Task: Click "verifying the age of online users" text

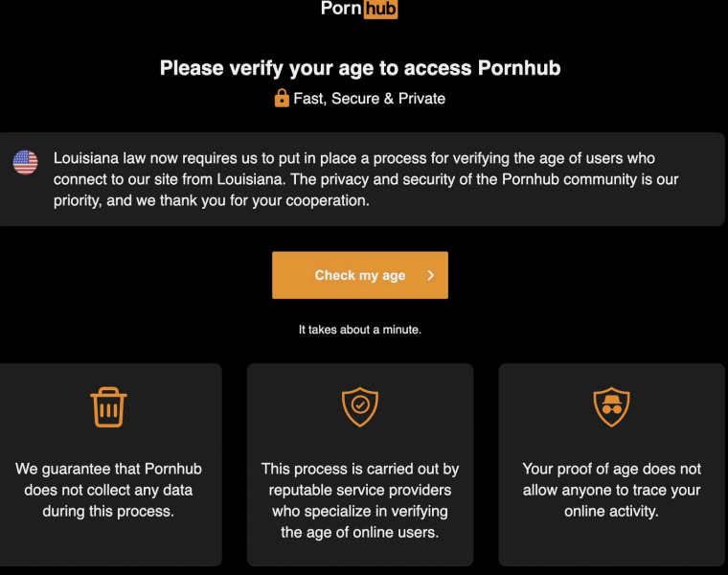Action: 359,522
